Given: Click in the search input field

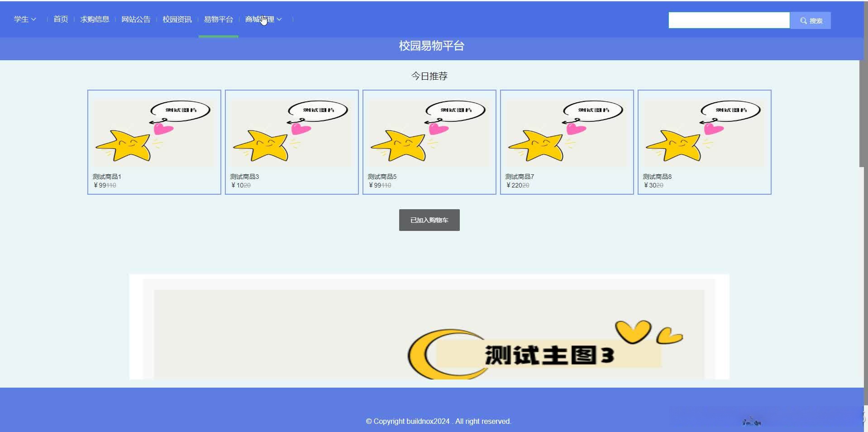Looking at the screenshot, I should (729, 20).
